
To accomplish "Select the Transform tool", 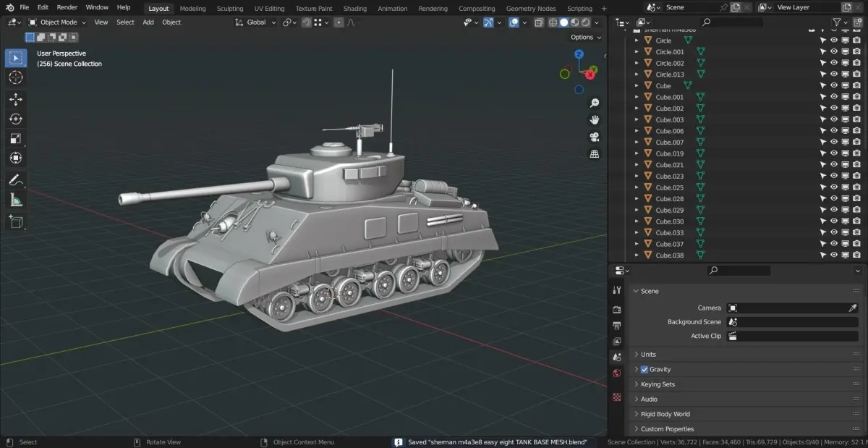I will coord(16,158).
